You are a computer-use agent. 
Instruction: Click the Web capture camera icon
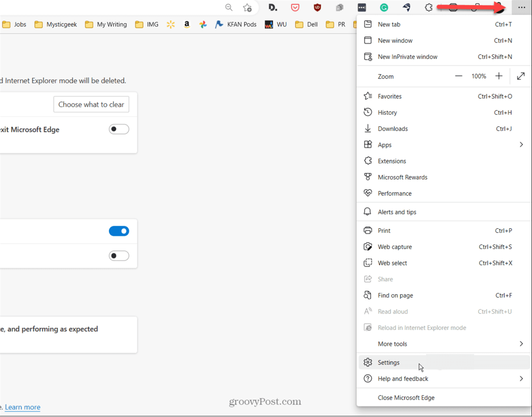click(368, 247)
